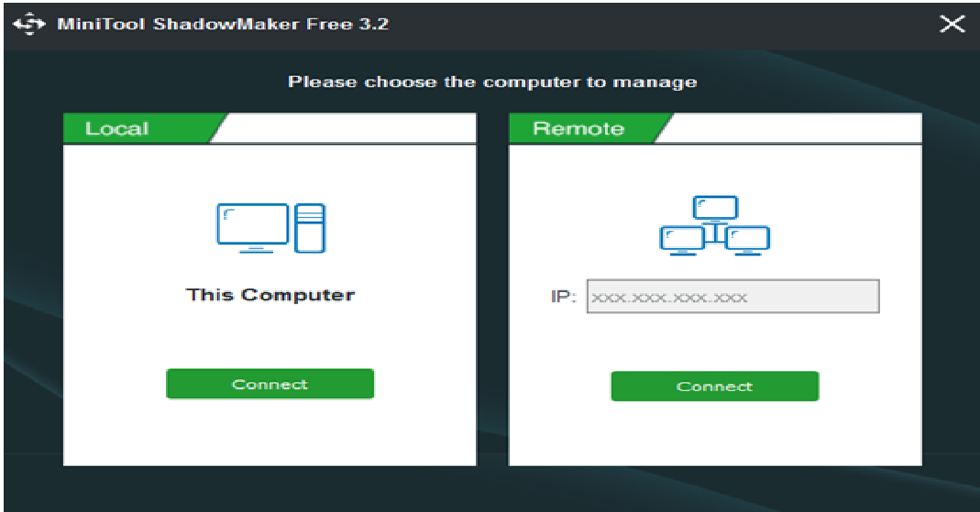Click the top monitor in network icon
The width and height of the screenshot is (980, 512).
(716, 209)
